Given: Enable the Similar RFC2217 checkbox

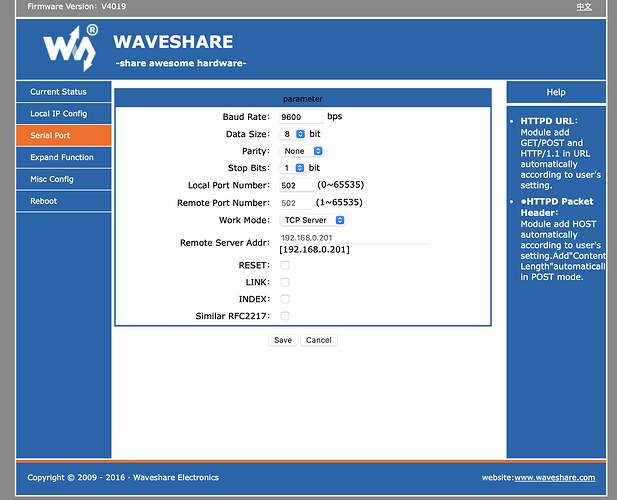Looking at the screenshot, I should point(285,316).
